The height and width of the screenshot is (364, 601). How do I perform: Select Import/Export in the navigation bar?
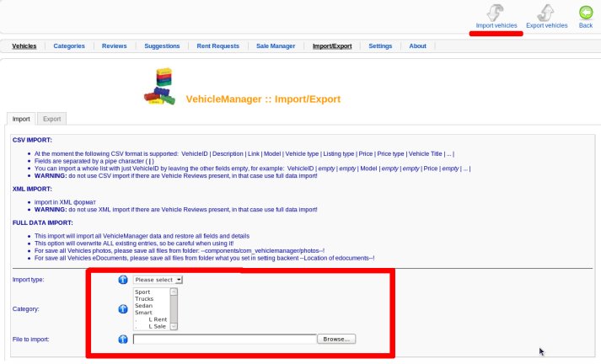tap(332, 46)
